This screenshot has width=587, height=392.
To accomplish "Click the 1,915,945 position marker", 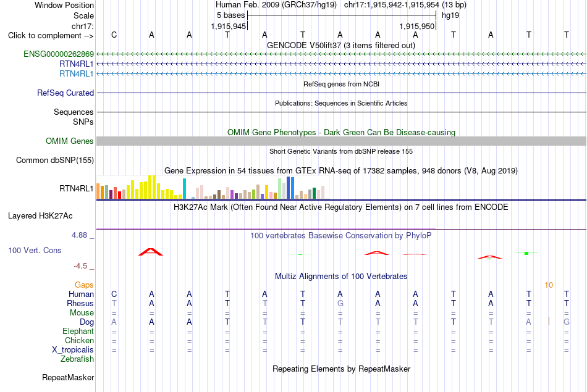I will 229,26.
